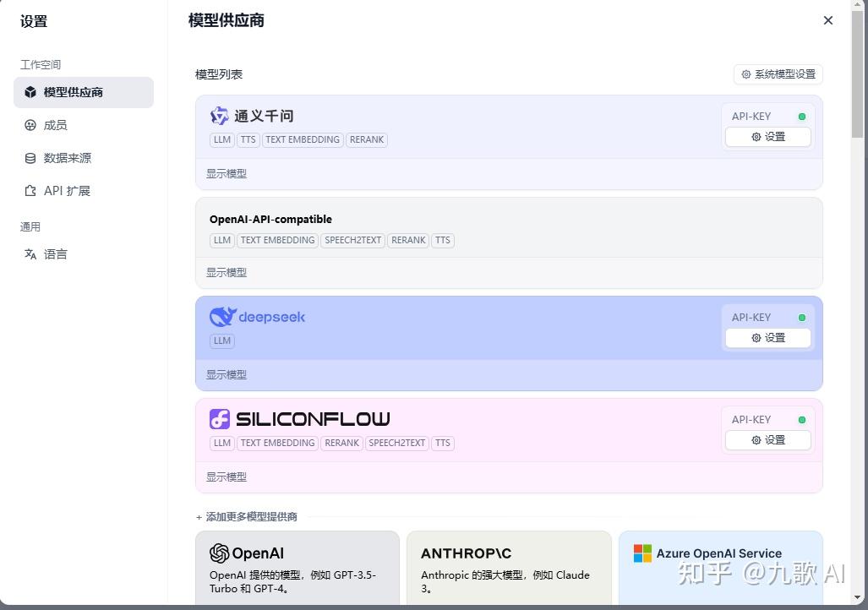The image size is (868, 610).
Task: Click the OpenAI logo on the provider card
Action: click(x=218, y=553)
